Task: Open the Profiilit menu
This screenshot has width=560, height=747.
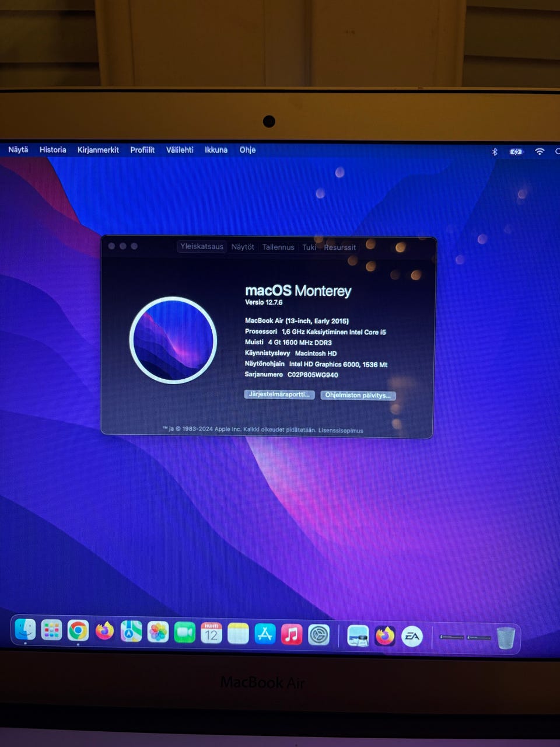Action: pos(142,150)
